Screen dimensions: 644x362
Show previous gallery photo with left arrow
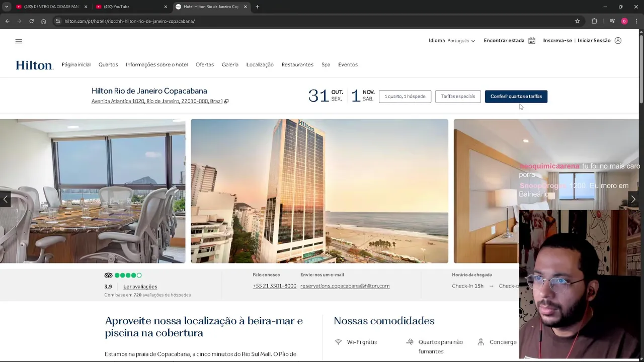pos(5,199)
